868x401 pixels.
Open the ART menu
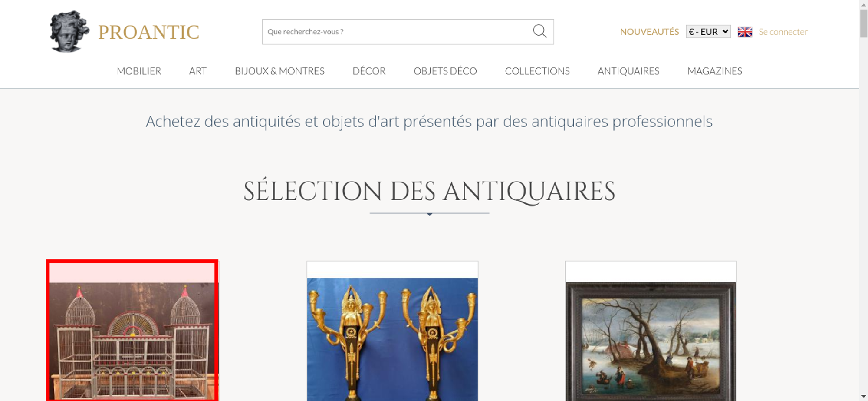[198, 71]
